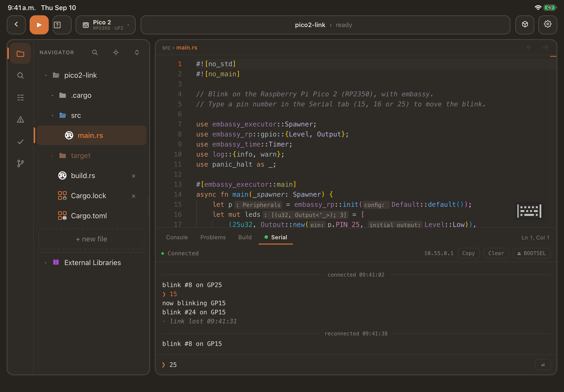Open the outline list sidebar icon

click(x=20, y=98)
